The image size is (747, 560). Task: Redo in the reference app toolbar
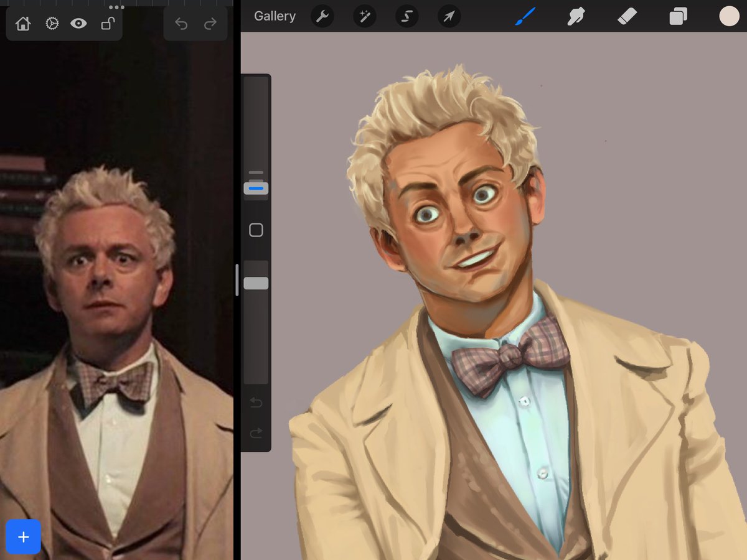[210, 24]
